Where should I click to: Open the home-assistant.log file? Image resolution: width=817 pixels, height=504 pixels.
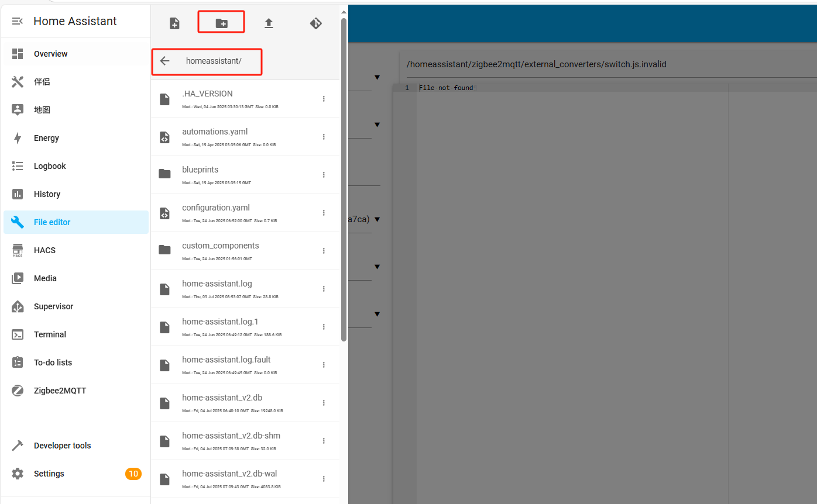217,284
